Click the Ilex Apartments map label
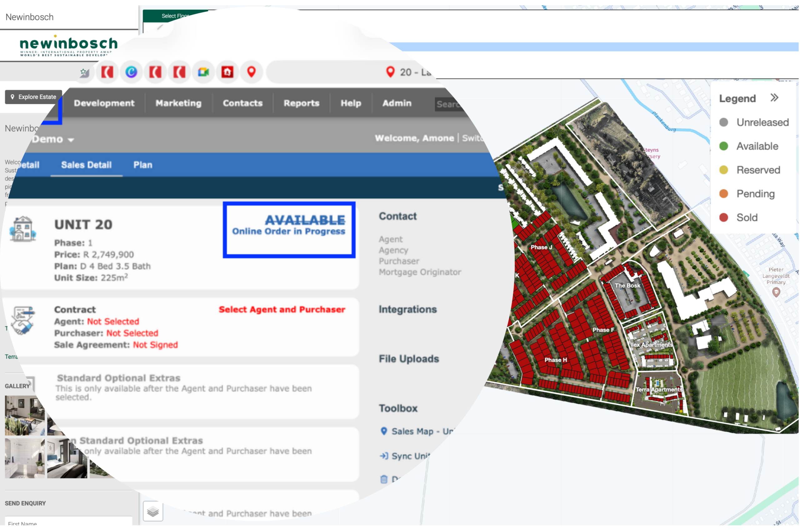Viewport: 800px width, 532px height. tap(651, 345)
